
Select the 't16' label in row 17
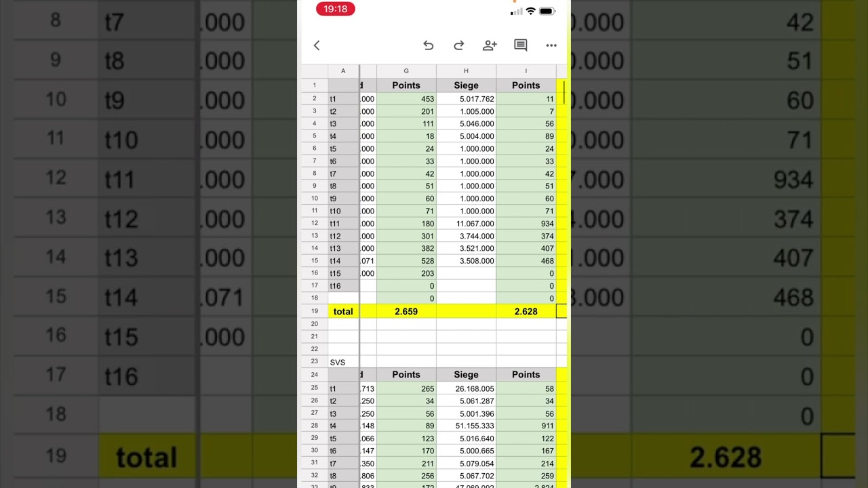coord(343,285)
